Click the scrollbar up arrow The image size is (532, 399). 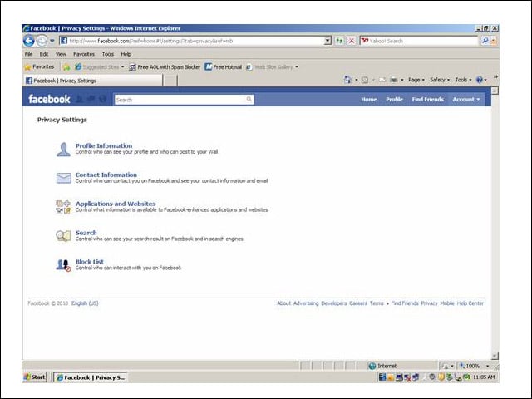pos(495,91)
